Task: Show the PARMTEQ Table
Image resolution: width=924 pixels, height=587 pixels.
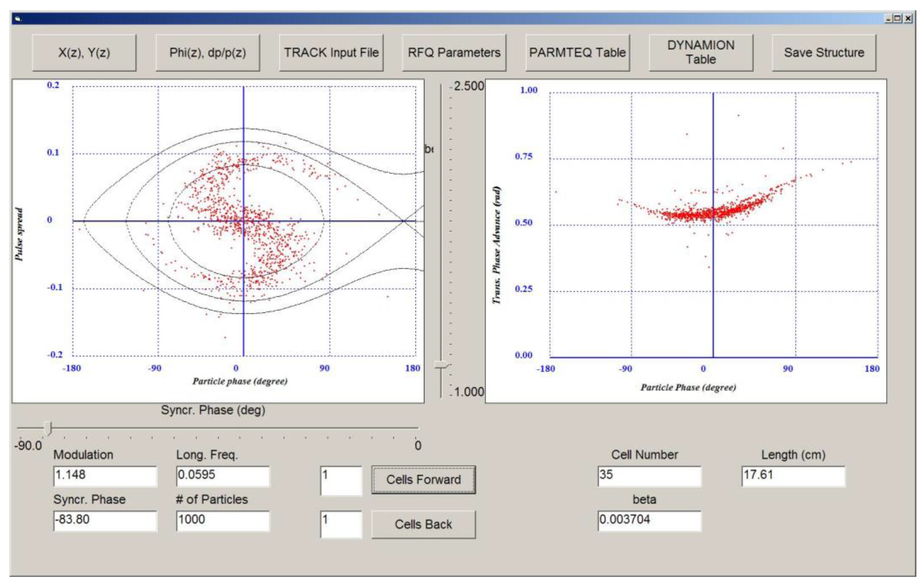Action: [578, 53]
